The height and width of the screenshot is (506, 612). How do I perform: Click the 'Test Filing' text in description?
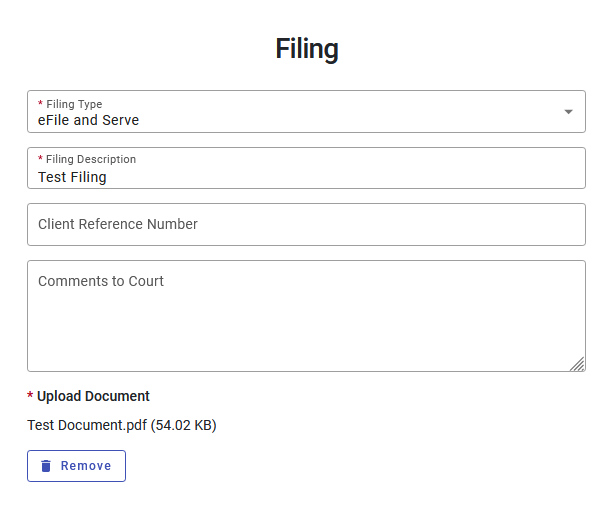click(72, 177)
